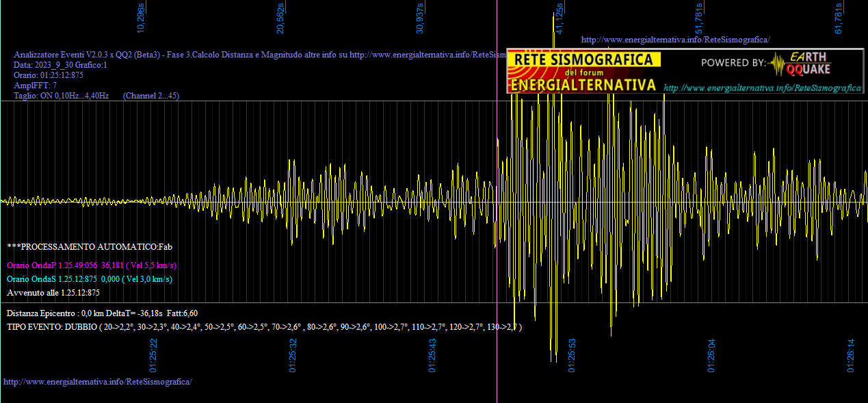Open the URL beneath the 01:25:22 time label
868x403 pixels.
(98, 381)
